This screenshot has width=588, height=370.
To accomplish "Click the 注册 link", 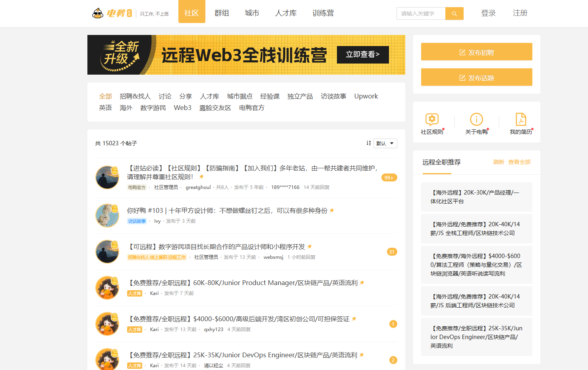I will click(520, 13).
